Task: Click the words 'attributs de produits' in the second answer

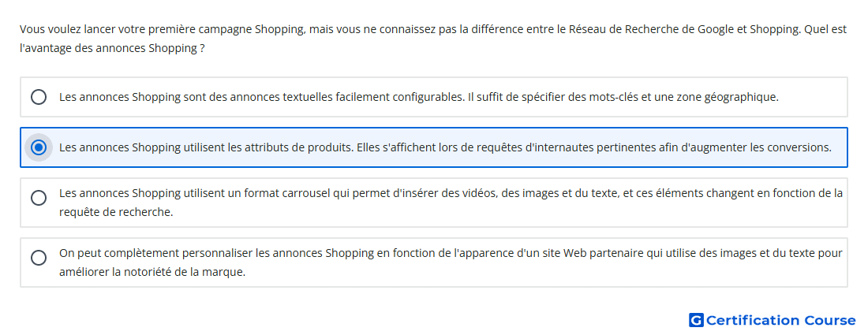Action: (296, 147)
